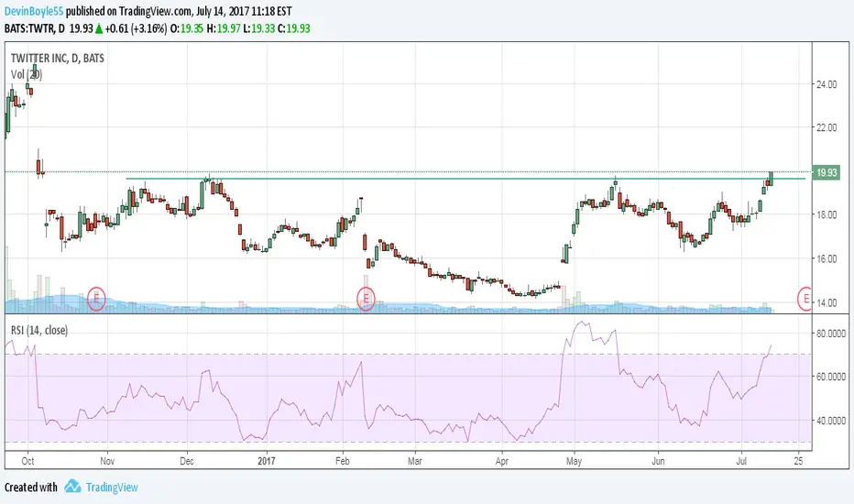Click the H:19.97 high value
The image size is (854, 504).
[x=224, y=28]
